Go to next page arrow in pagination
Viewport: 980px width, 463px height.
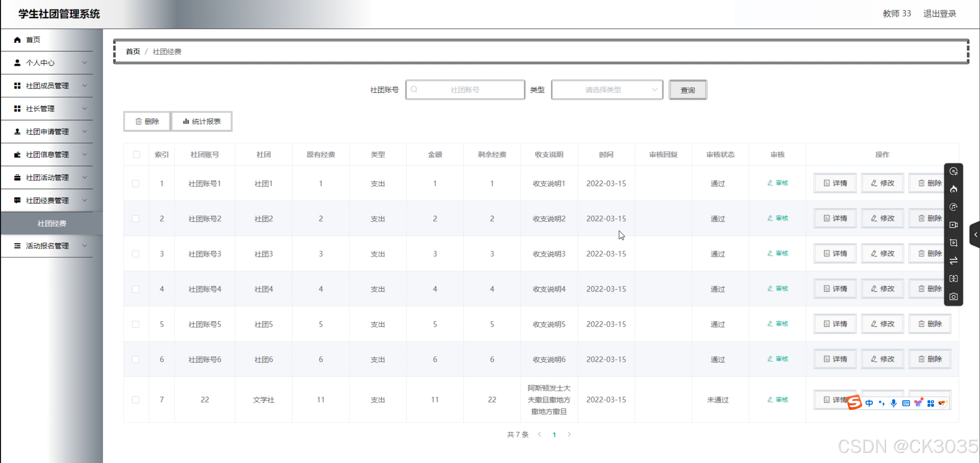[569, 434]
